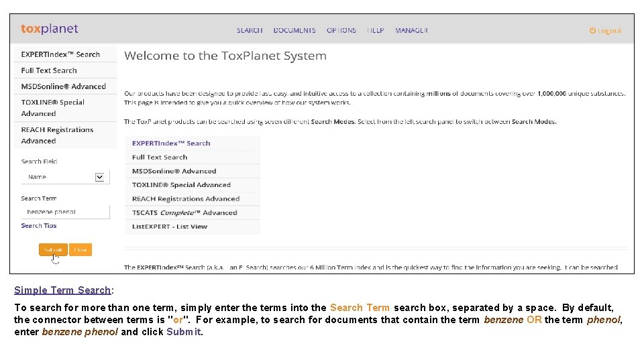Open REACH Registrations Advanced in the main list
Screen dimensions: 644x362
click(x=193, y=198)
